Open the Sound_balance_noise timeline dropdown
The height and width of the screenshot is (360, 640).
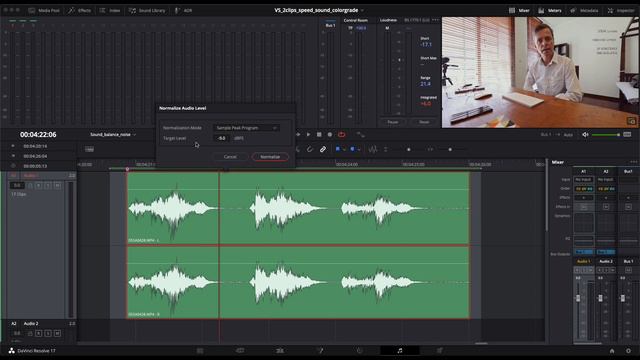(x=113, y=134)
